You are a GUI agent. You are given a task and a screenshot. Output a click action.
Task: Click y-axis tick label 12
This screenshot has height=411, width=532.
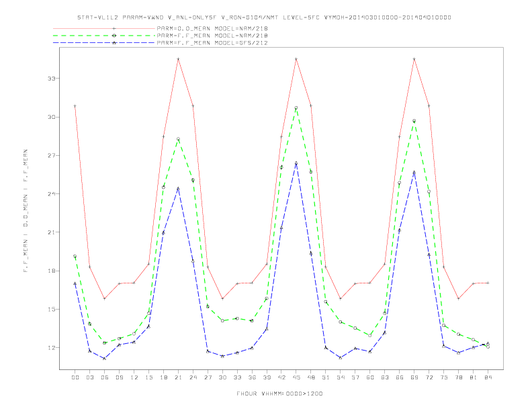51,348
